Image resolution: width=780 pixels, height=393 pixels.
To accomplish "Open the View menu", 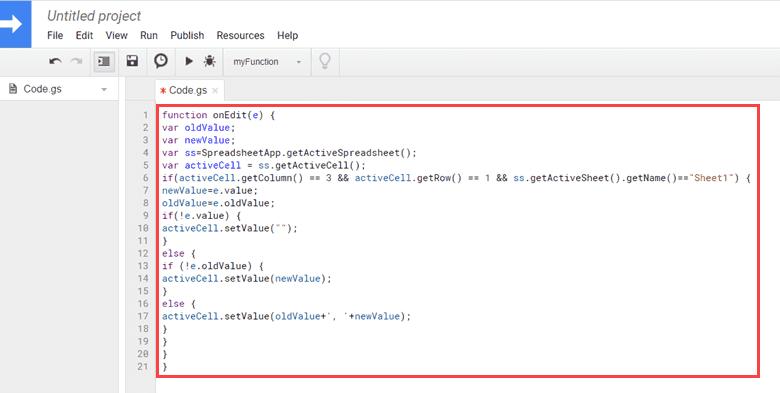I will [x=116, y=35].
